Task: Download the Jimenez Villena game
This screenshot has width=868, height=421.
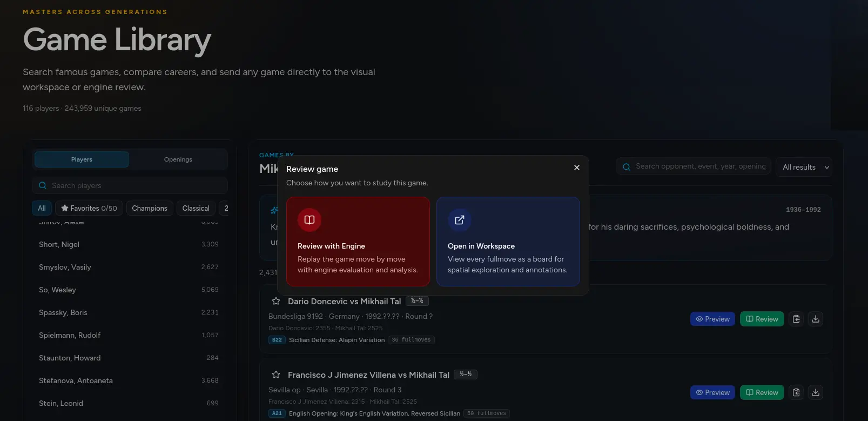Action: click(816, 392)
